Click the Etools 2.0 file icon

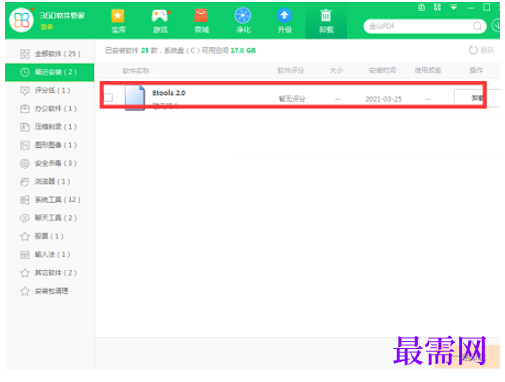pos(135,98)
